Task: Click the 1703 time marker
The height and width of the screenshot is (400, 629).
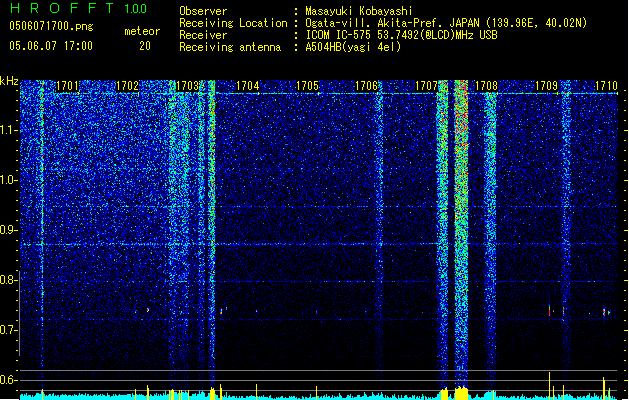Action: tap(187, 86)
